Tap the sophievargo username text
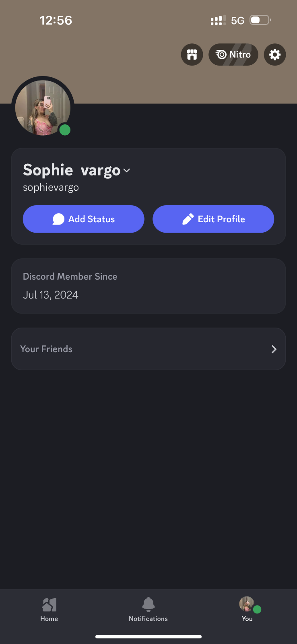297x644 pixels. tap(51, 188)
